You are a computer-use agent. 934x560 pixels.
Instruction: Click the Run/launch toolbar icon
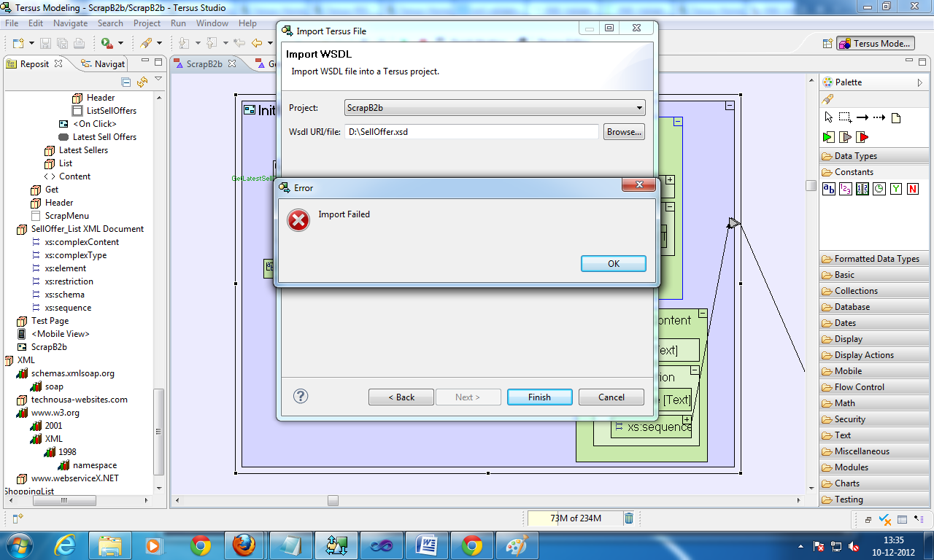click(107, 43)
